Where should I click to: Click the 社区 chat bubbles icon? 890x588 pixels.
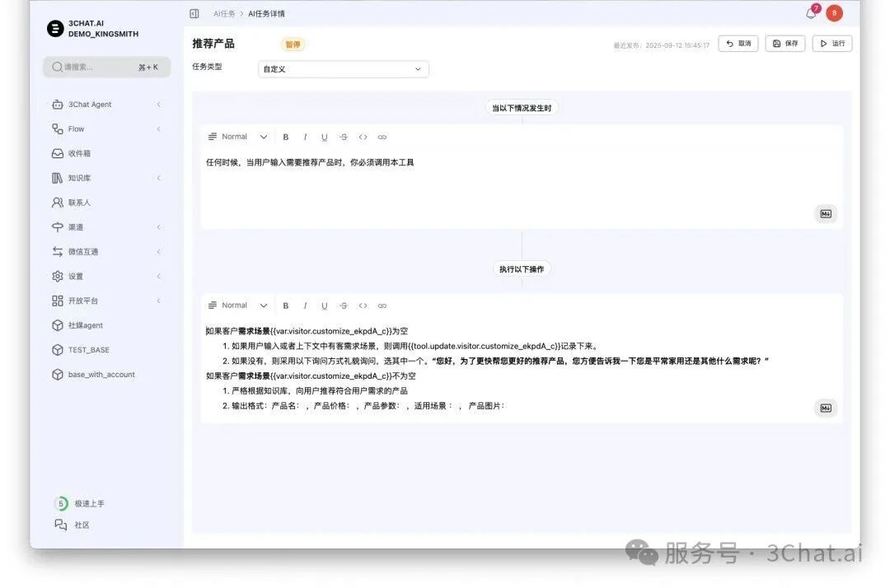tap(61, 525)
